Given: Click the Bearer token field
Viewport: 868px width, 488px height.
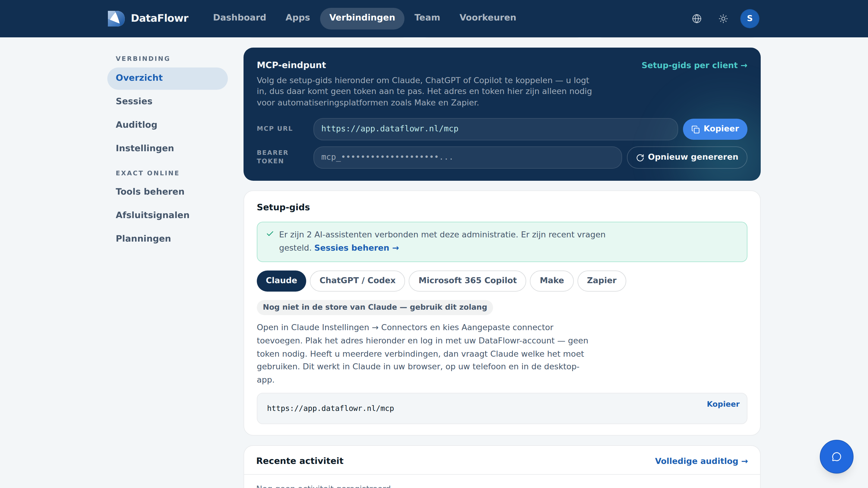Looking at the screenshot, I should (x=467, y=157).
